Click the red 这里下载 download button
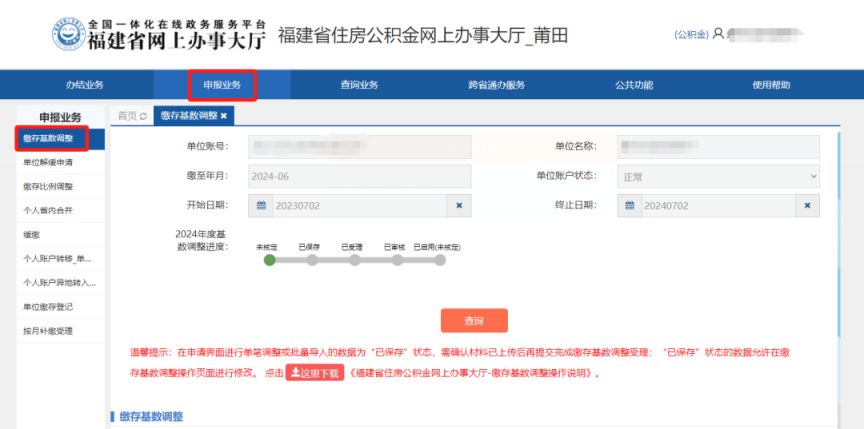 pos(315,373)
